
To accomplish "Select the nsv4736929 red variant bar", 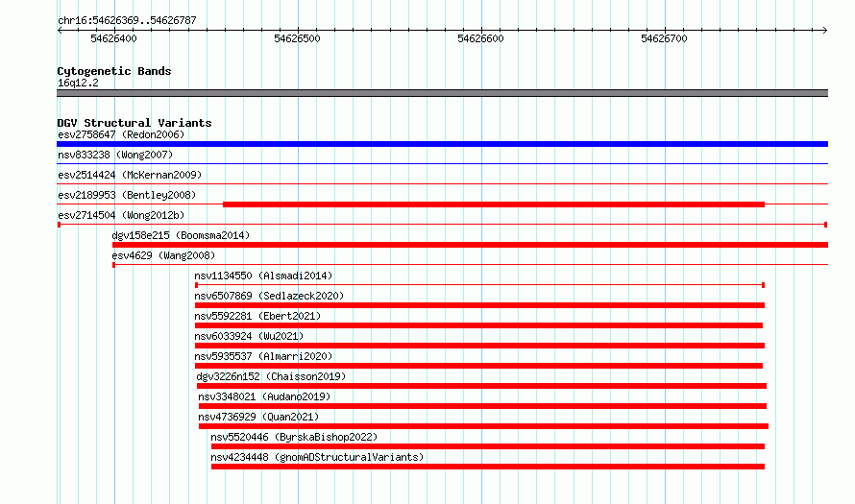I will point(483,426).
